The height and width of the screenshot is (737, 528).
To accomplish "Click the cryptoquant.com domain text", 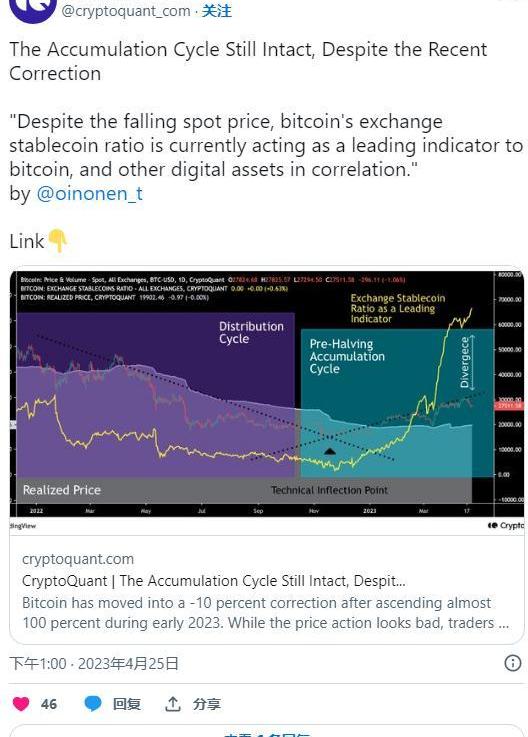I will (78, 559).
